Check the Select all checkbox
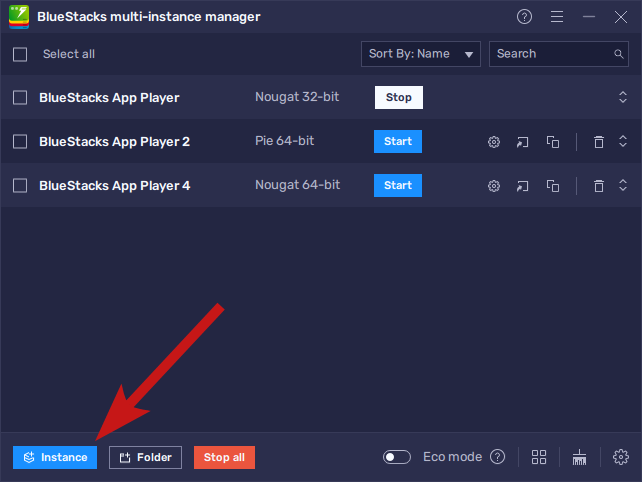 coord(20,54)
